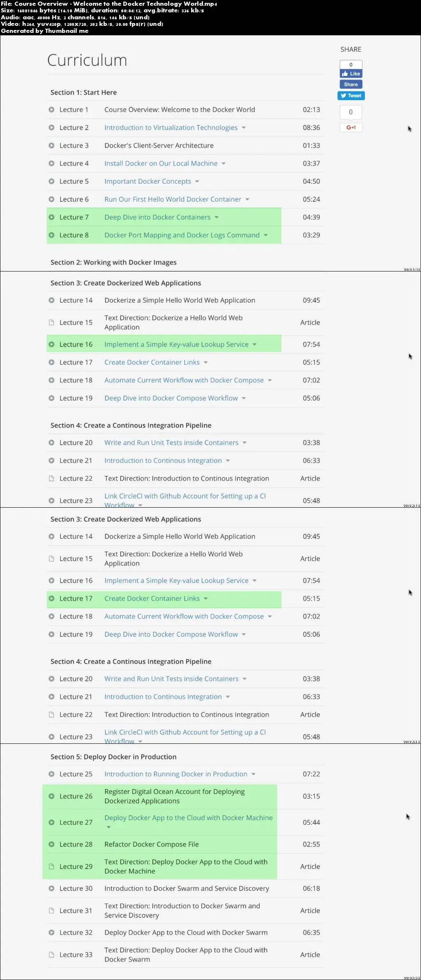421x980 pixels.
Task: Open Deploy Docker App with Docker Swarm video lecture
Action: click(186, 932)
